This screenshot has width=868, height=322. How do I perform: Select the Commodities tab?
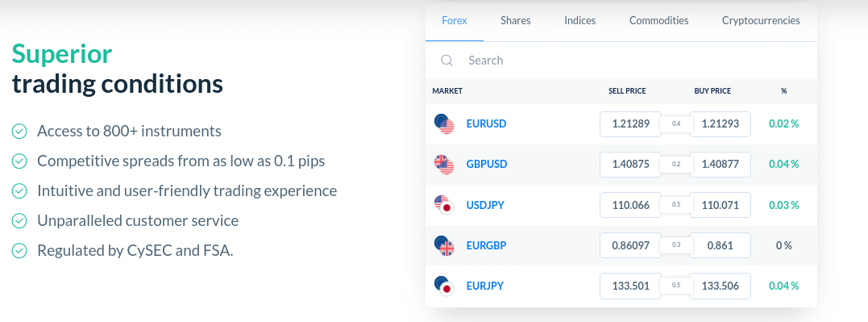tap(658, 20)
